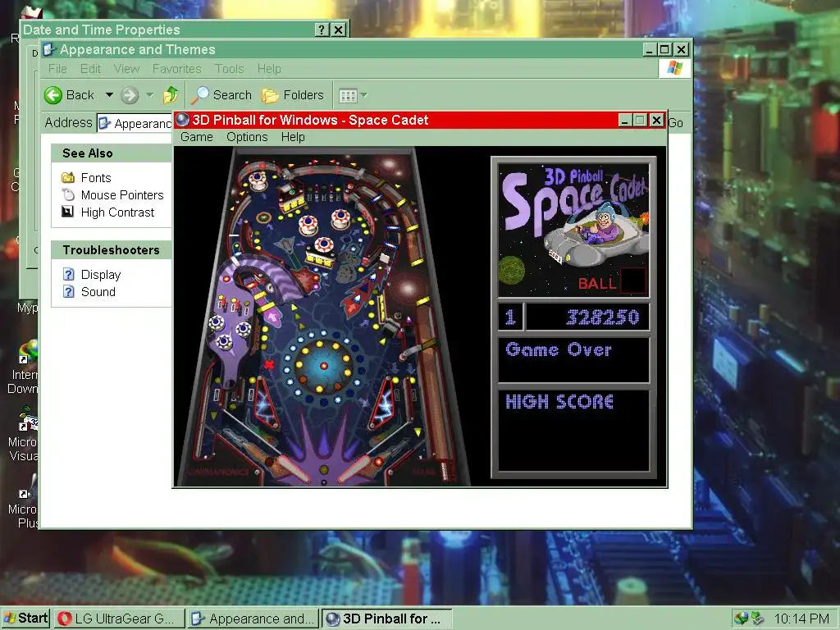840x630 pixels.
Task: Open the Options menu in 3D Pinball
Action: 247,137
